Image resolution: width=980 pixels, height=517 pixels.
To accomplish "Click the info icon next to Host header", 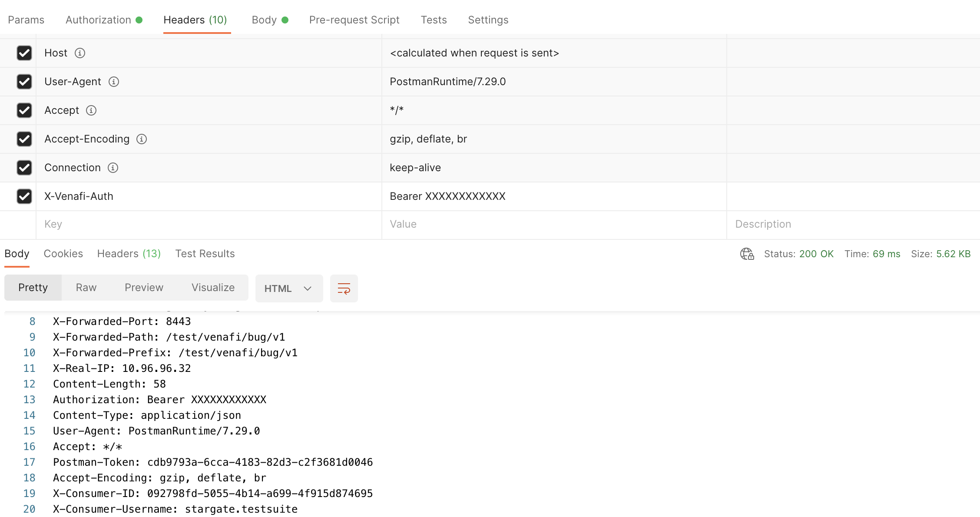I will pos(79,53).
